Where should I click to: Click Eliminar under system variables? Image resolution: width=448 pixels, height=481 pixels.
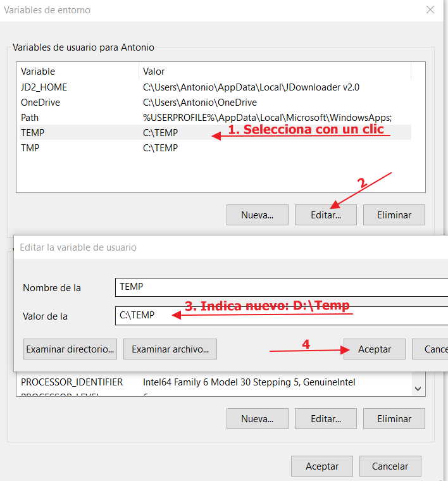click(x=394, y=418)
